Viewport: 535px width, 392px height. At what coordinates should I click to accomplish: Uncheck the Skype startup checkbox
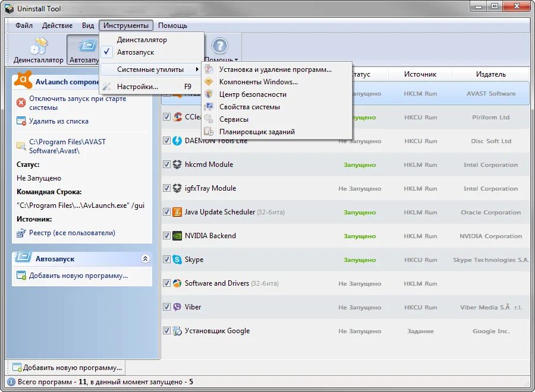[x=166, y=260]
